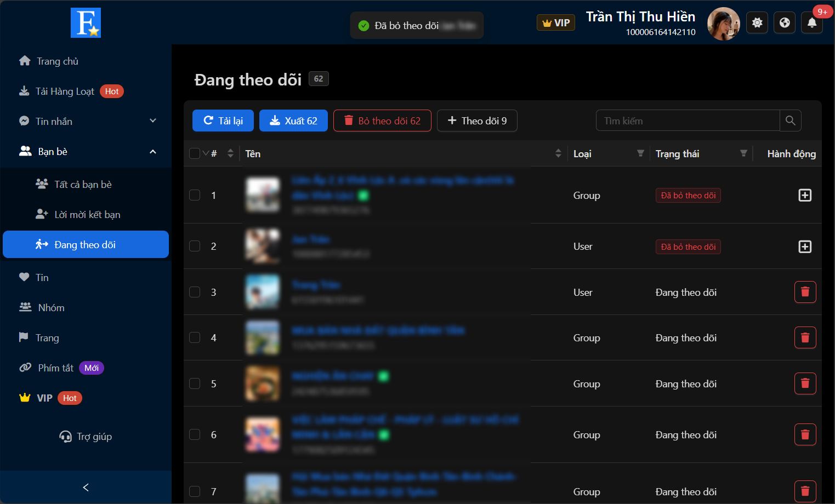This screenshot has width=835, height=504.
Task: Check the checkbox for row 6
Action: coord(195,434)
